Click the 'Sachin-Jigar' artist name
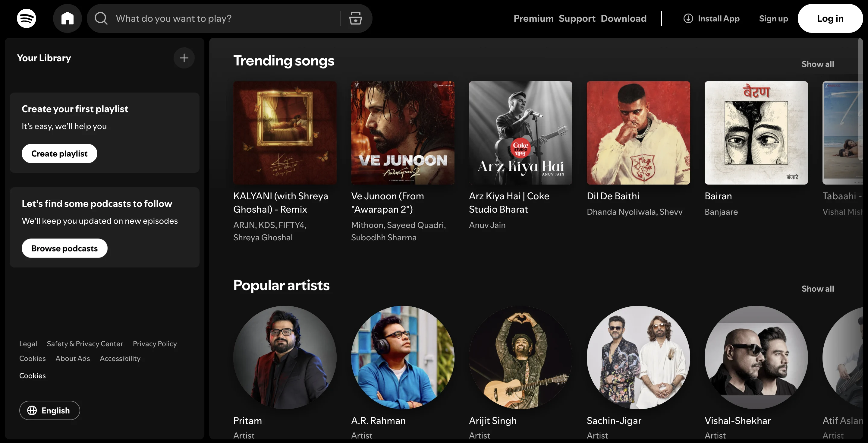The image size is (868, 443). 614,421
